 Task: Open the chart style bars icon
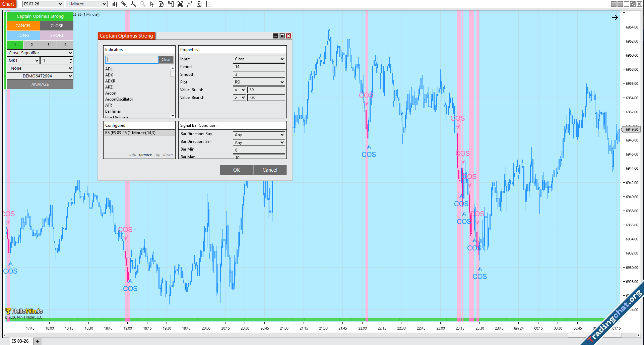pos(115,4)
